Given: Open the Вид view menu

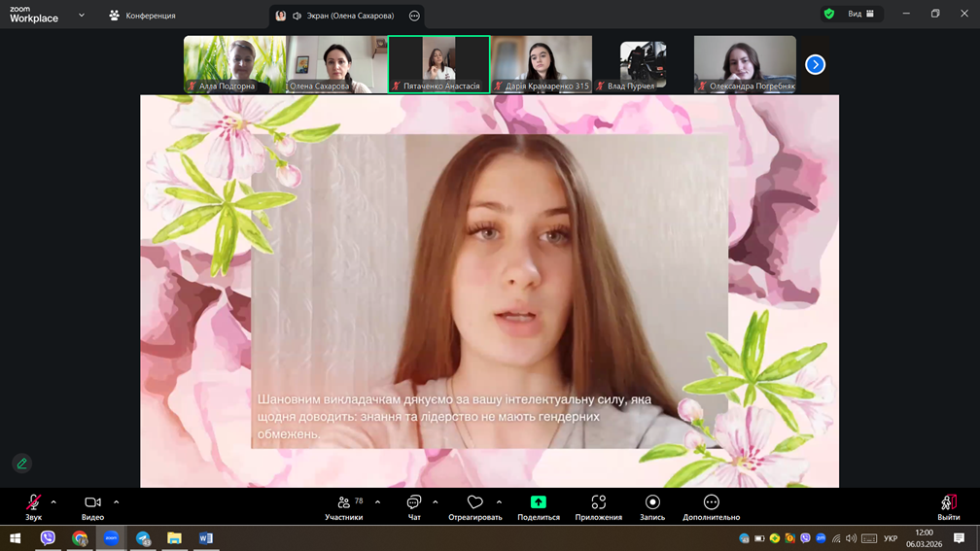Looking at the screenshot, I should [x=860, y=14].
